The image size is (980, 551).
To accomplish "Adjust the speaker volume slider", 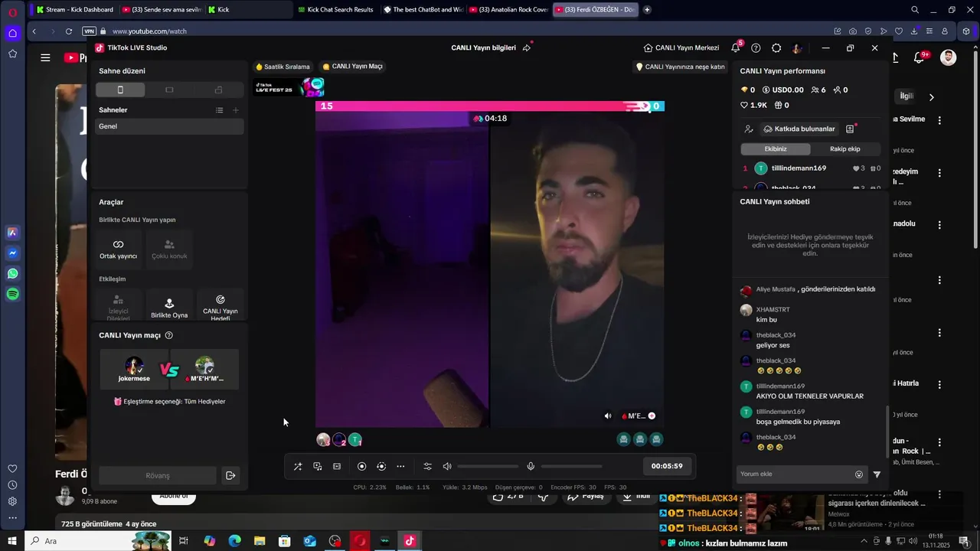I will click(488, 466).
